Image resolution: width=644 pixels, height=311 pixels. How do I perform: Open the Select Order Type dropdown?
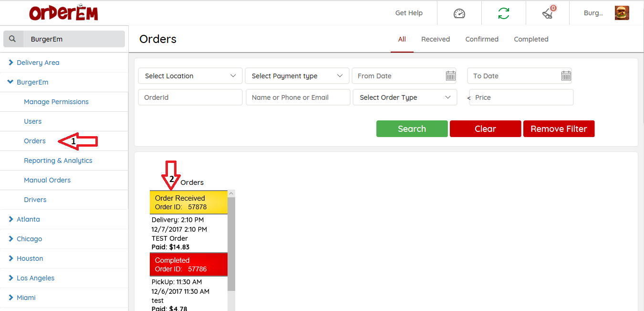tap(405, 97)
